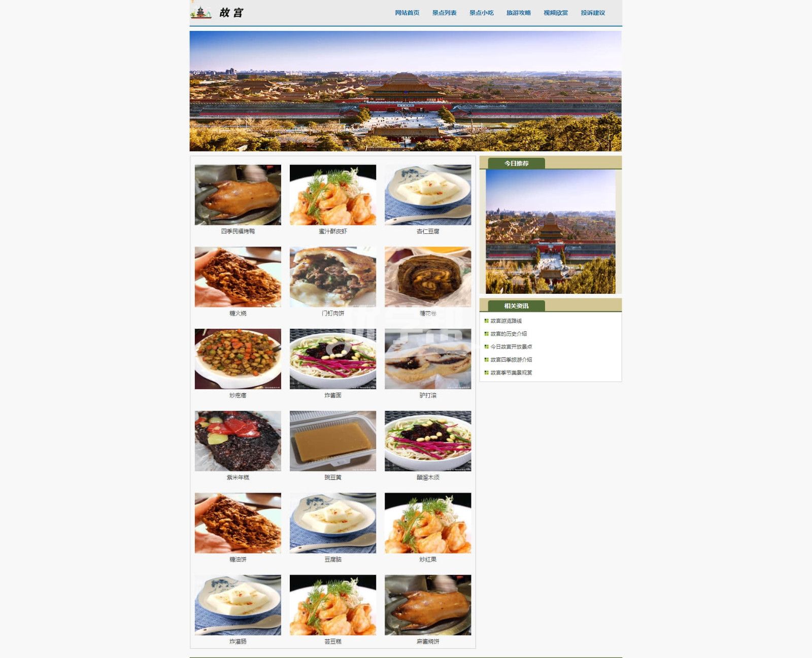This screenshot has width=812, height=658.
Task: Click the bullet icon beside 今日故宫开放景点
Action: [486, 347]
